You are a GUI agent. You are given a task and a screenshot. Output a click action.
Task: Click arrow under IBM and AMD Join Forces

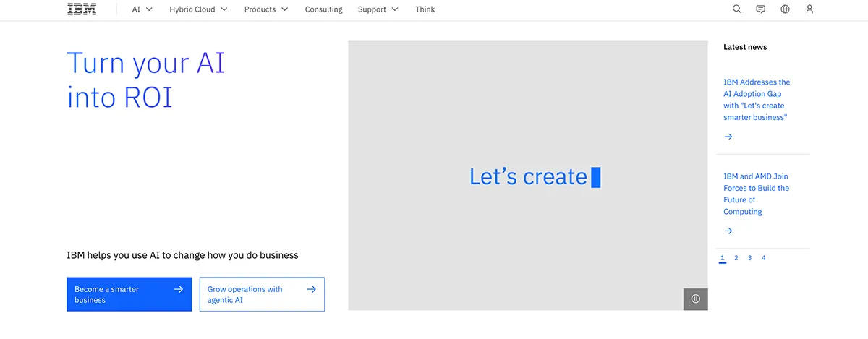tap(728, 231)
